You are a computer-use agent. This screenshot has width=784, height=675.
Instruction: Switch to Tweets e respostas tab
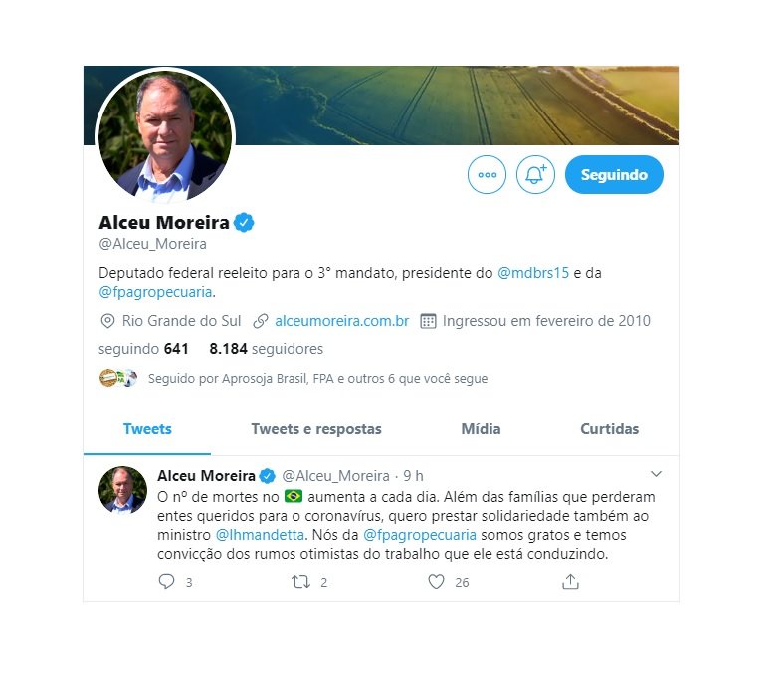[316, 429]
